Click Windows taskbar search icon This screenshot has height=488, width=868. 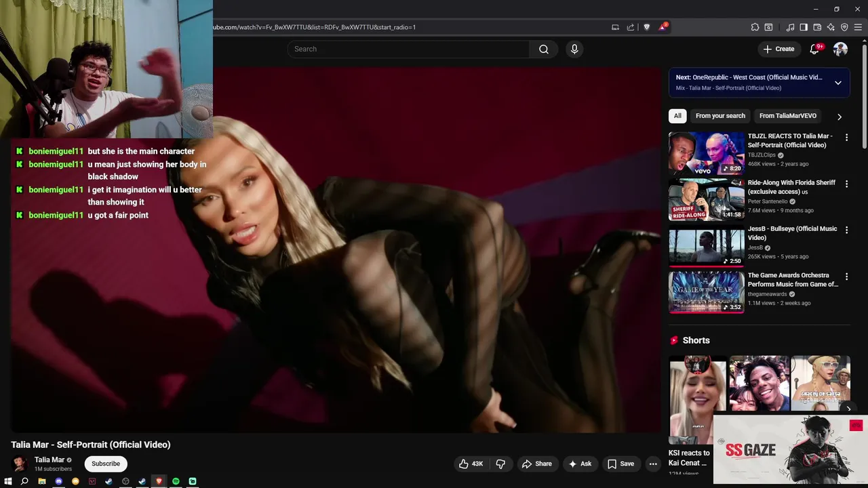coord(24,481)
